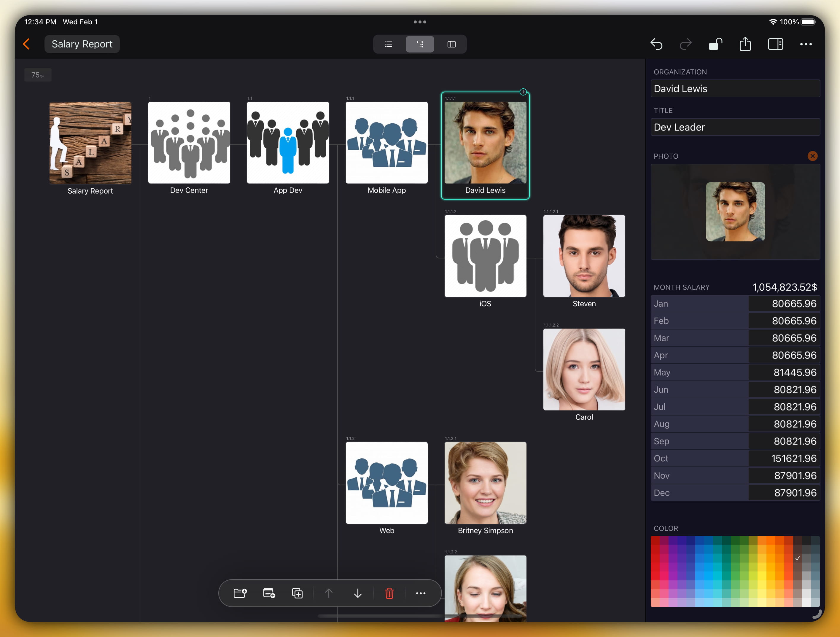Switch to column view tab
840x637 pixels.
pos(451,44)
